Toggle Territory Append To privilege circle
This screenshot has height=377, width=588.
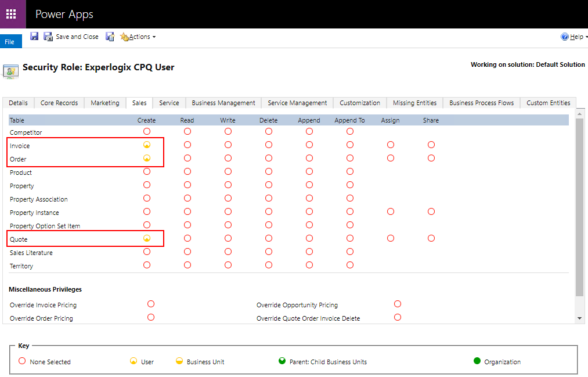coord(350,265)
